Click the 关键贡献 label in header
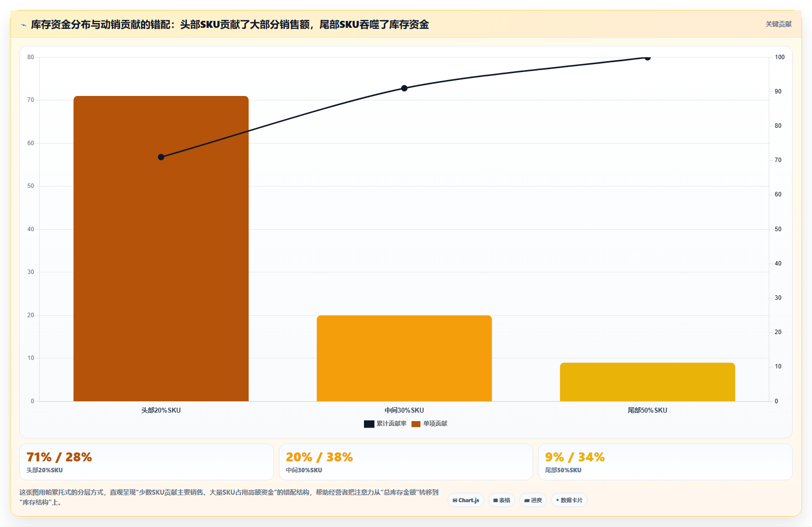This screenshot has height=527, width=812. pyautogui.click(x=778, y=24)
